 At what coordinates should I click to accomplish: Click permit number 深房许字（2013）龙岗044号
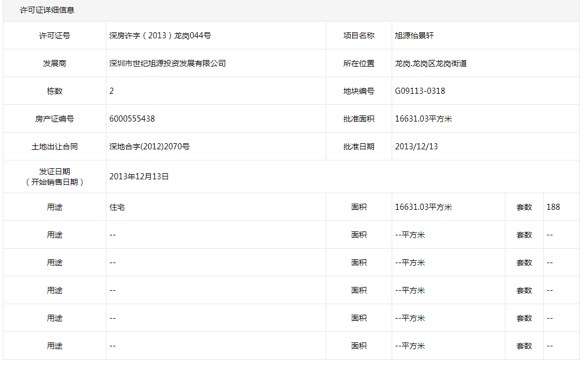tap(160, 36)
